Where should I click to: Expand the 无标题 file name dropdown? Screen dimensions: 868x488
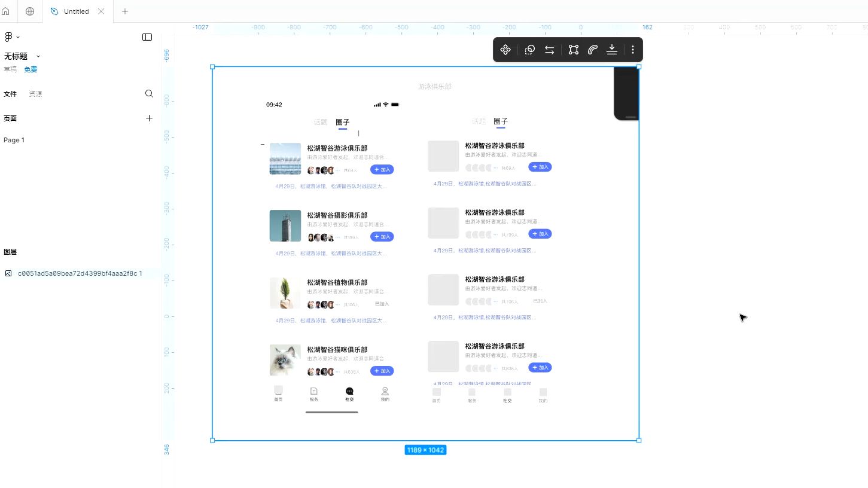pyautogui.click(x=38, y=56)
